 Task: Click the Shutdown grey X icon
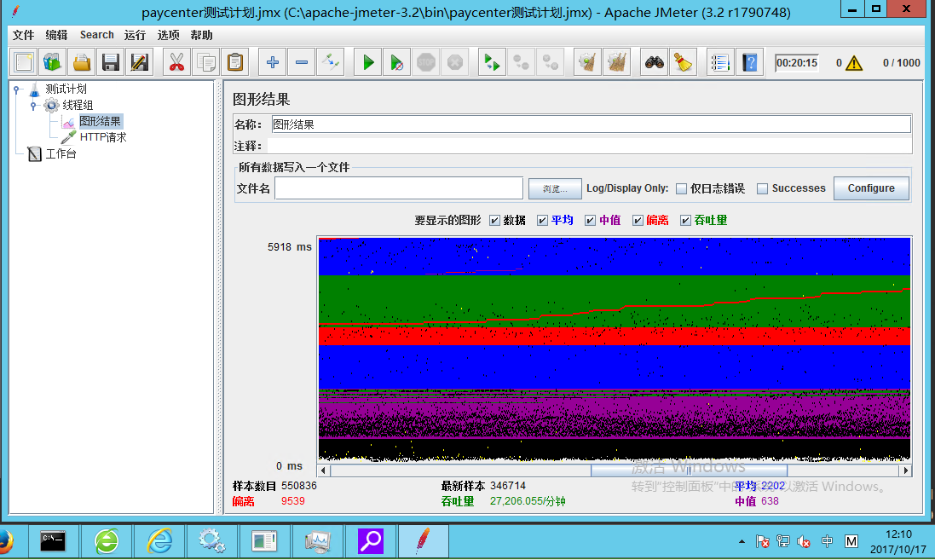pyautogui.click(x=455, y=62)
